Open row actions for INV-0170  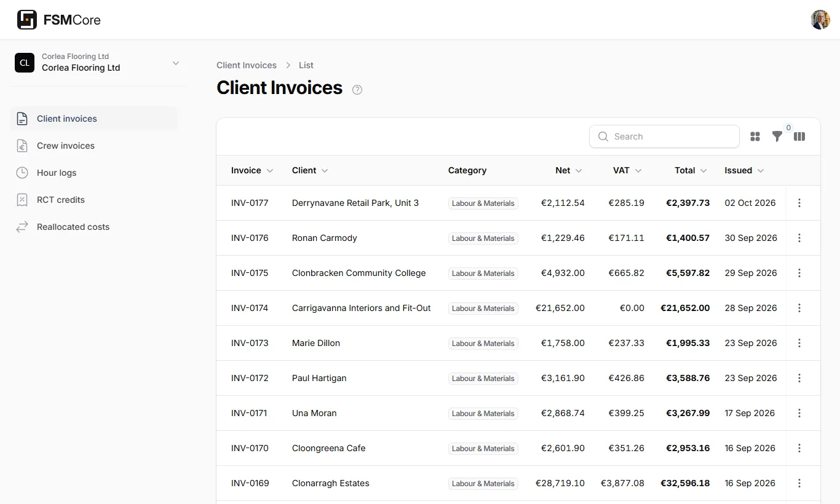tap(799, 448)
